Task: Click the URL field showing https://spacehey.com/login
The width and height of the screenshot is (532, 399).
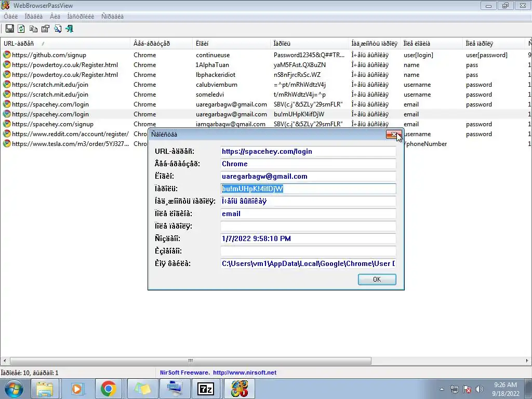Action: click(308, 151)
